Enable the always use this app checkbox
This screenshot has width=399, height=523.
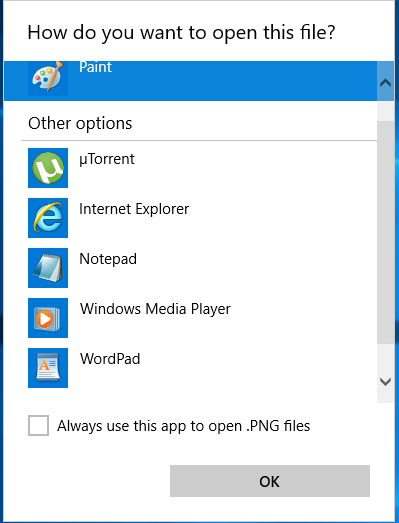(38, 425)
